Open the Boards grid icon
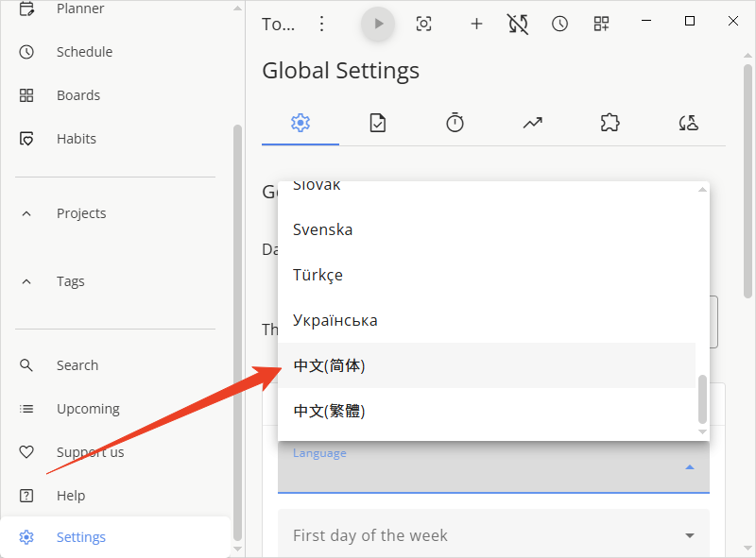The image size is (756, 558). (26, 95)
